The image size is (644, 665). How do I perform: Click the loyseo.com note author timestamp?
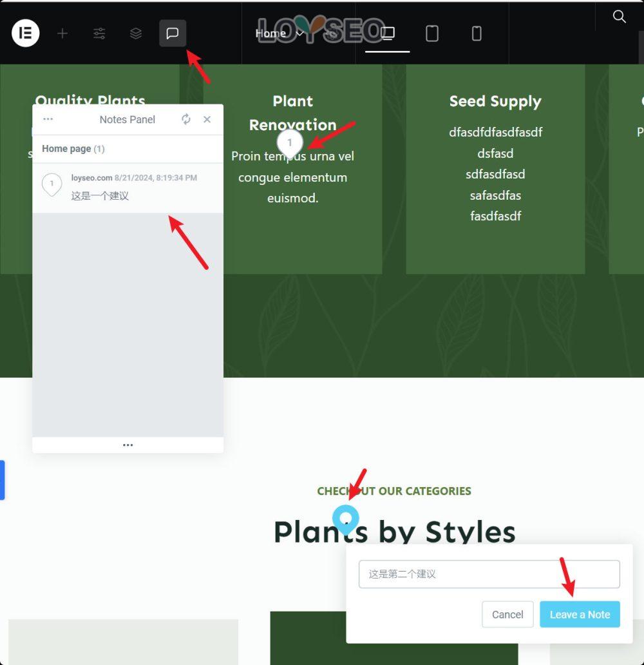tap(134, 178)
